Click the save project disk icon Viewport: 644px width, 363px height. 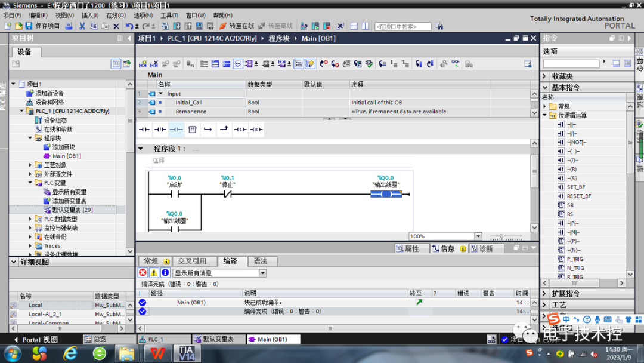(29, 26)
